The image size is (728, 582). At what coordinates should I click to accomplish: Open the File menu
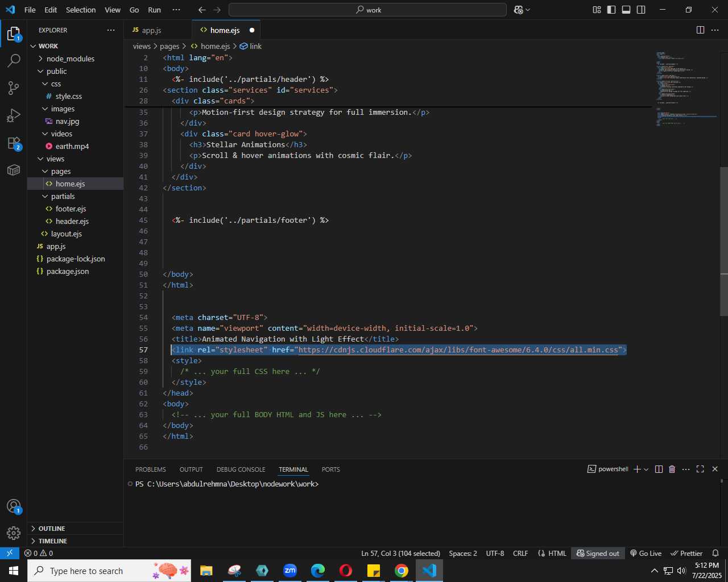coord(30,10)
